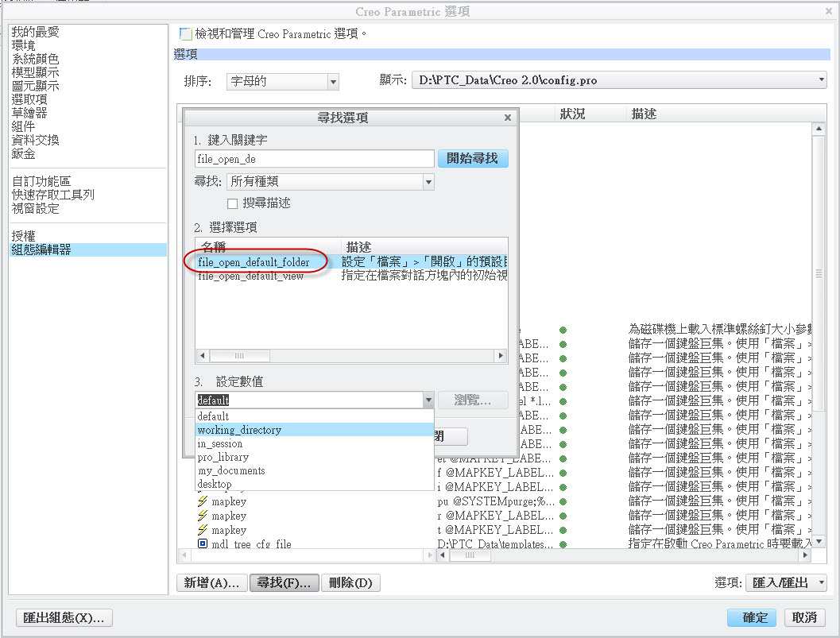Image resolution: width=840 pixels, height=638 pixels.
Task: Open the 草繪器 settings page
Action: tap(29, 113)
